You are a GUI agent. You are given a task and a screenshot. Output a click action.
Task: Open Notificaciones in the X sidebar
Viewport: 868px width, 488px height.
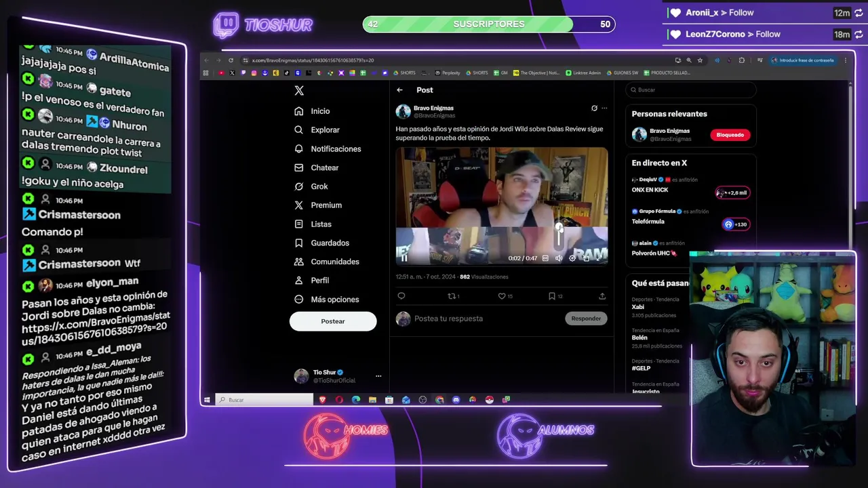[328, 148]
